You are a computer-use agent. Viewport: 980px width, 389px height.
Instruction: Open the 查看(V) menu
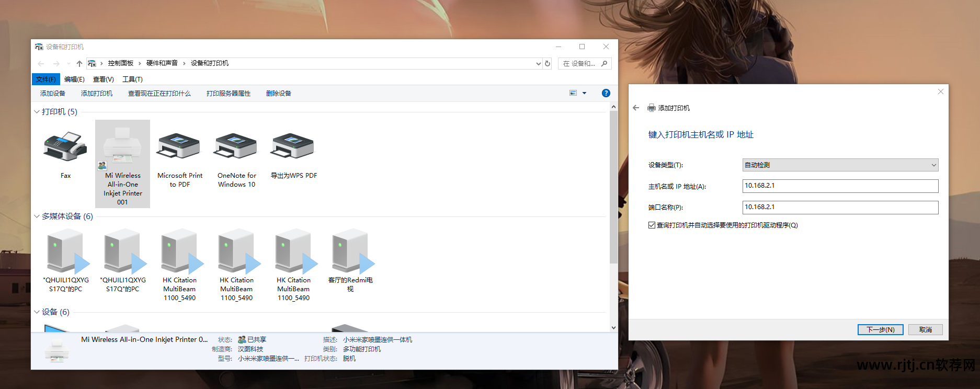coord(104,79)
